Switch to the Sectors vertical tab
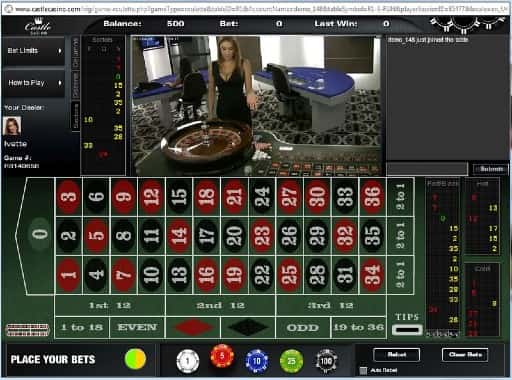This screenshot has width=512, height=380. click(76, 116)
